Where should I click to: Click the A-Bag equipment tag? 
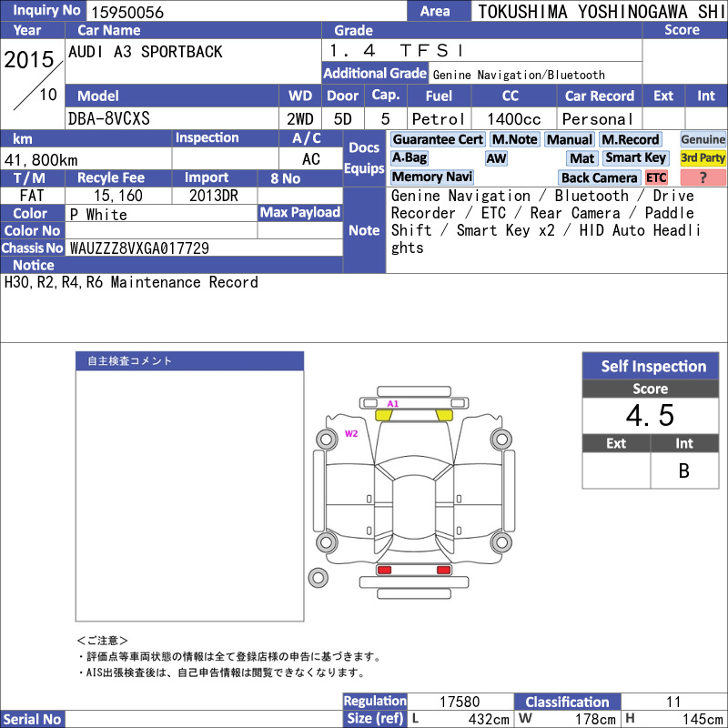409,158
